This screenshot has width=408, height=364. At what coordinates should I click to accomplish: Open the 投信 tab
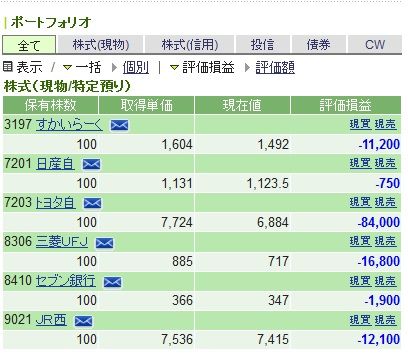click(263, 45)
